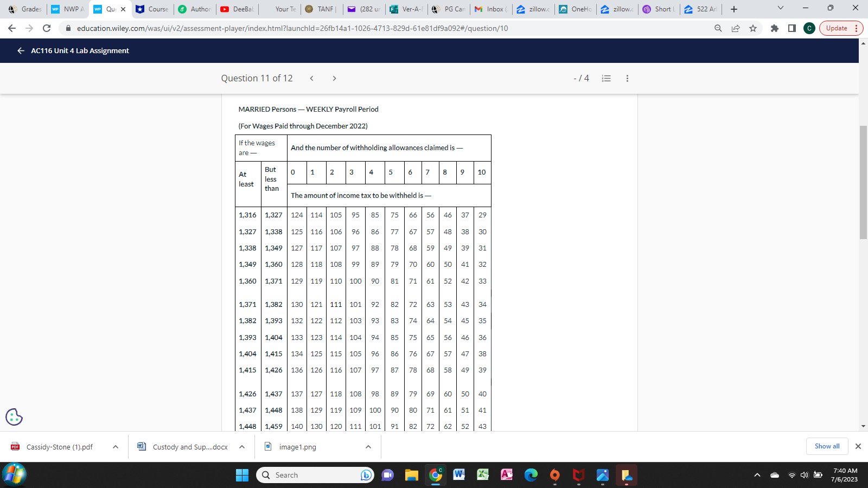Screen dimensions: 868x488
Task: Open the volume control in the system tray
Action: coord(804,475)
